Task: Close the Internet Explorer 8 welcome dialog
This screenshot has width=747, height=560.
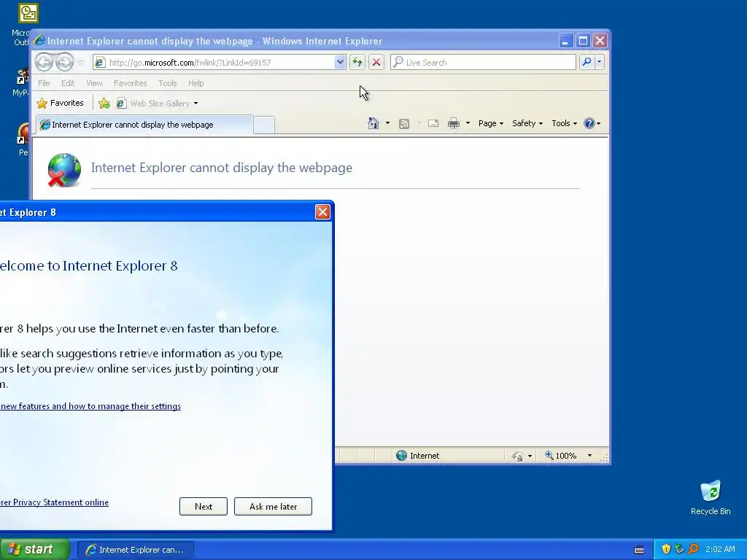Action: coord(322,212)
